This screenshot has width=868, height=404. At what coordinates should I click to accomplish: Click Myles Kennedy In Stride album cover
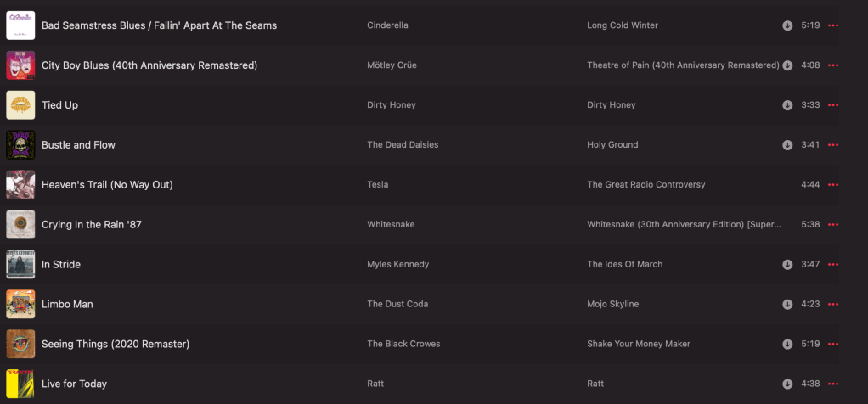[20, 264]
